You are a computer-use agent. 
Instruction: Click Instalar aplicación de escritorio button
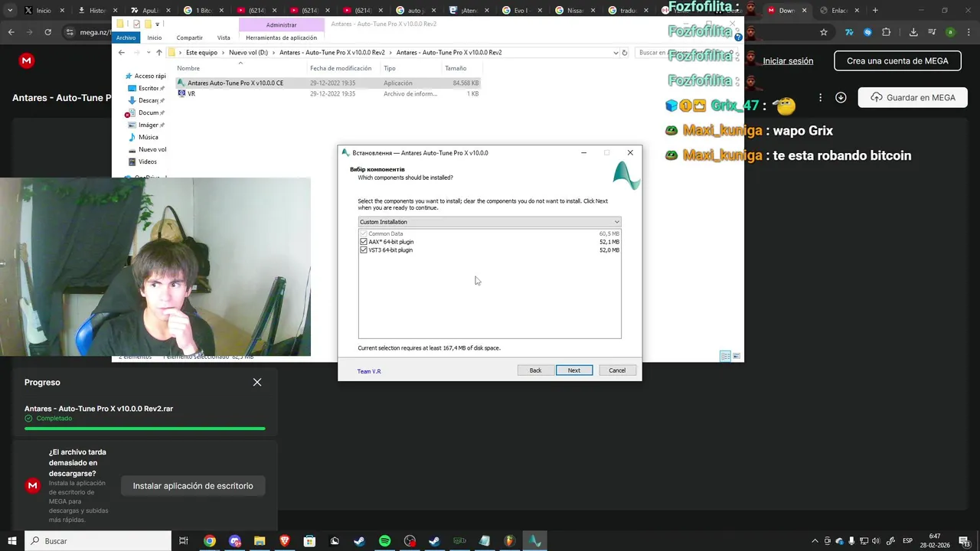[193, 486]
